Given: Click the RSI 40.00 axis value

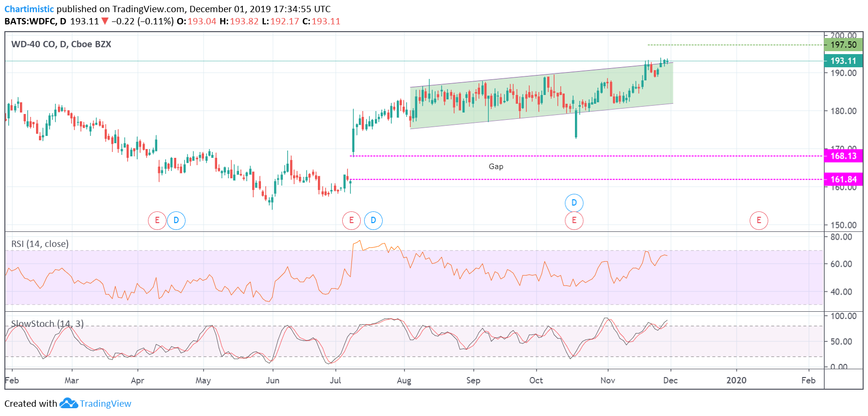Looking at the screenshot, I should (x=841, y=292).
